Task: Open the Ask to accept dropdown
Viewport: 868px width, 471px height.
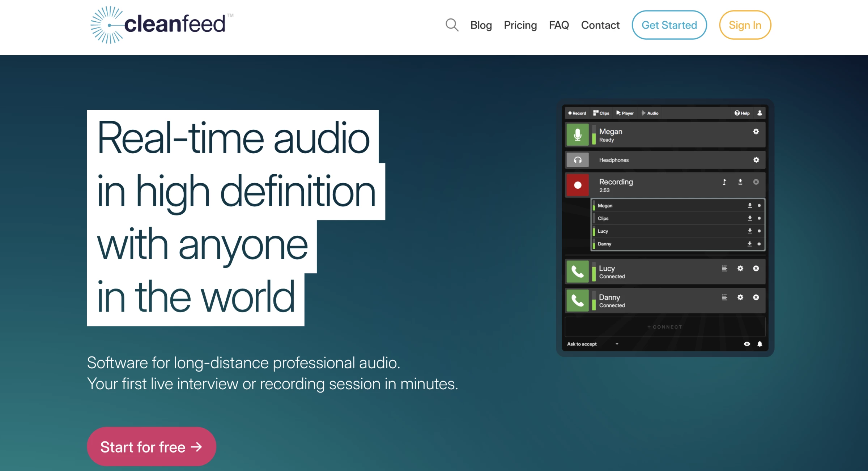Action: [593, 344]
